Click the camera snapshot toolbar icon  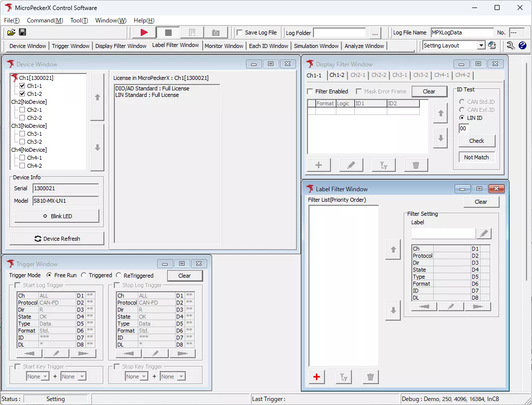tap(216, 32)
